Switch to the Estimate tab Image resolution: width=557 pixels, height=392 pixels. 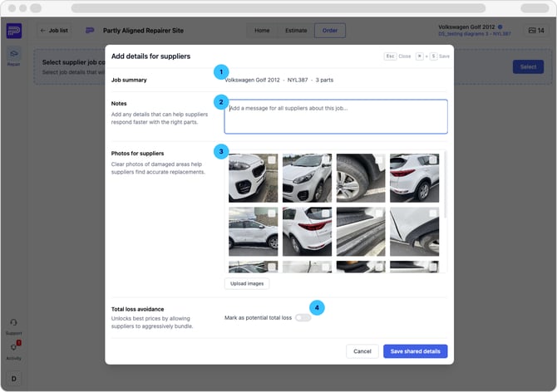(x=296, y=31)
